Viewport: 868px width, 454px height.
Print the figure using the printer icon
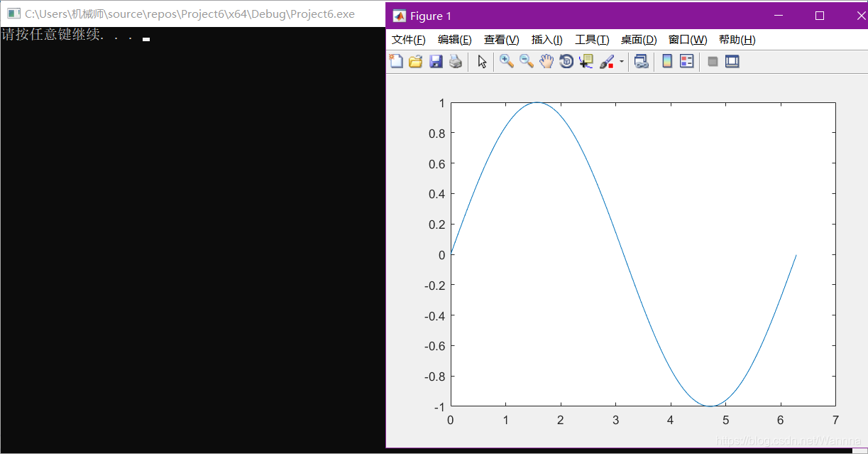coord(456,61)
